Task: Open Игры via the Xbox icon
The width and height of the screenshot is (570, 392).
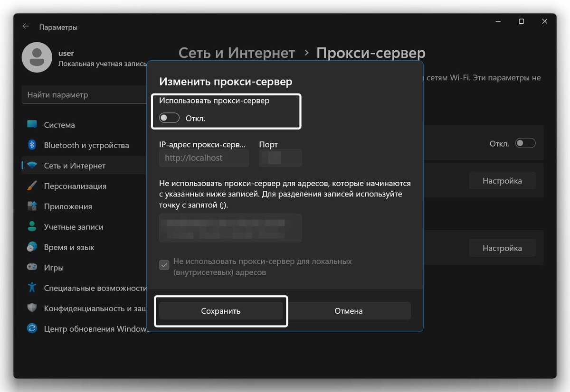Action: tap(31, 267)
